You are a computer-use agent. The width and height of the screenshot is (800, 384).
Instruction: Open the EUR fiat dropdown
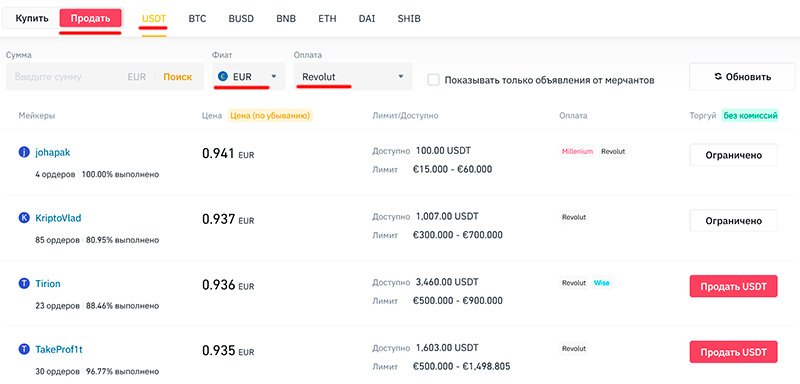248,76
